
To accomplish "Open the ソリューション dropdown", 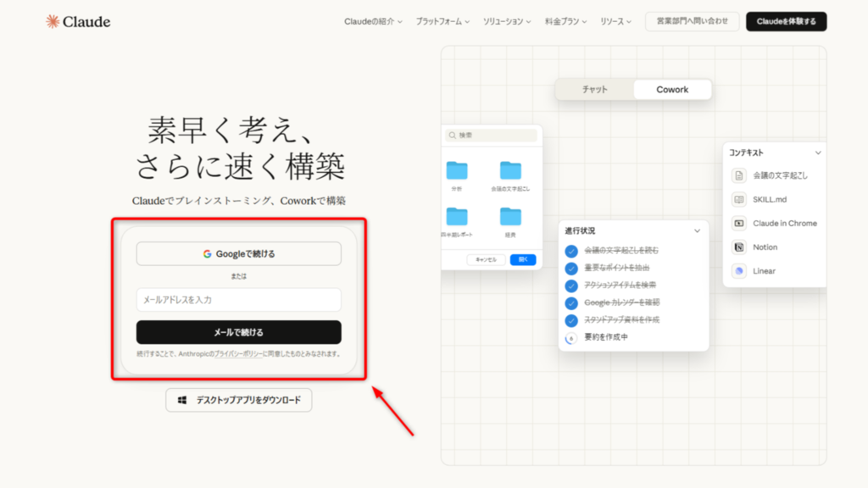I will 507,21.
